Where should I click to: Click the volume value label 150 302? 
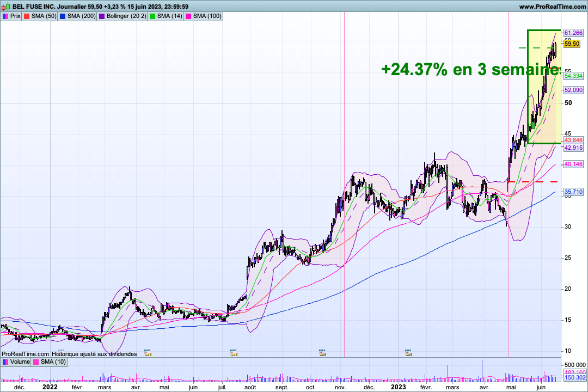click(x=575, y=377)
